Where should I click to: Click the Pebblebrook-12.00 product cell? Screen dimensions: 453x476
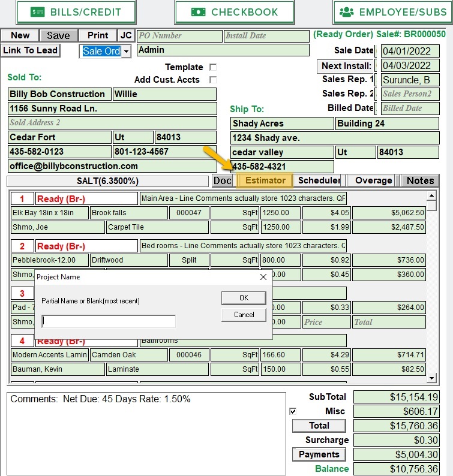tap(50, 260)
